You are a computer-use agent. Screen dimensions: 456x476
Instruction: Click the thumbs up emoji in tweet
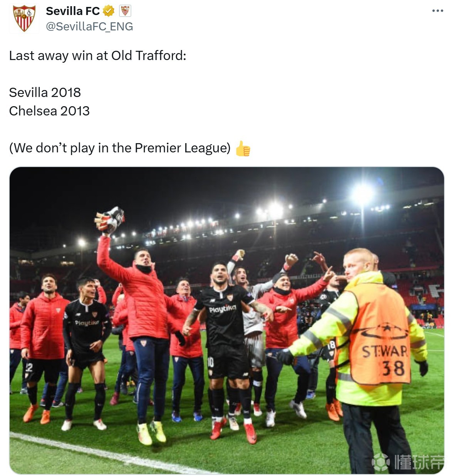(243, 149)
